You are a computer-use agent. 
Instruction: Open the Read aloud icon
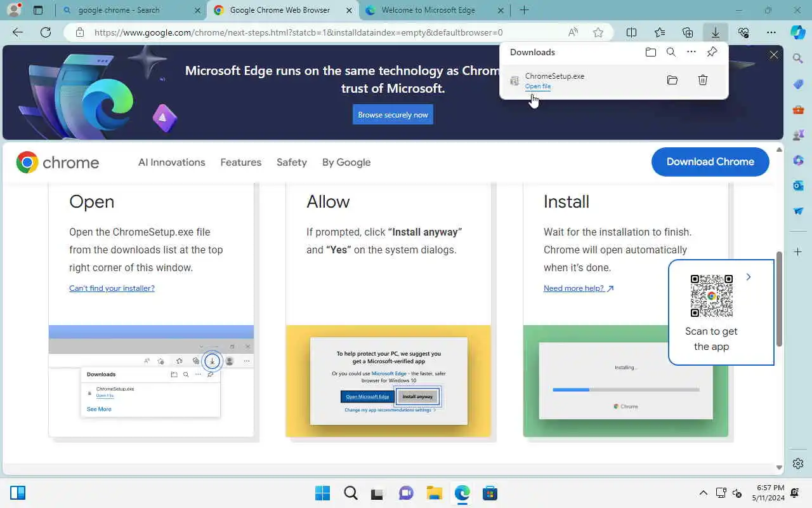pyautogui.click(x=573, y=32)
